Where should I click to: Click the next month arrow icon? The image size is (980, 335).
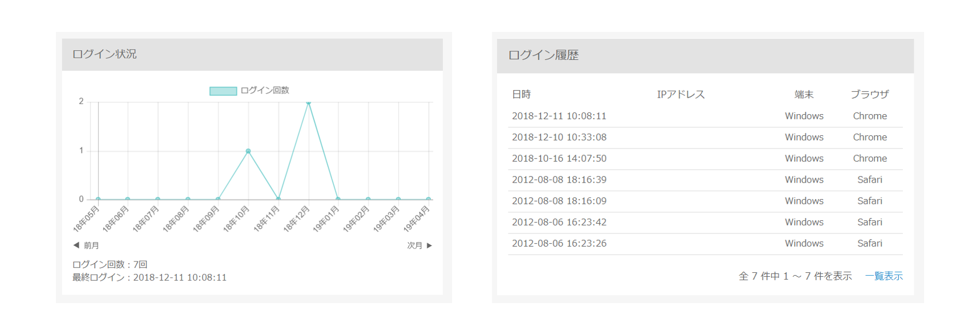(430, 245)
